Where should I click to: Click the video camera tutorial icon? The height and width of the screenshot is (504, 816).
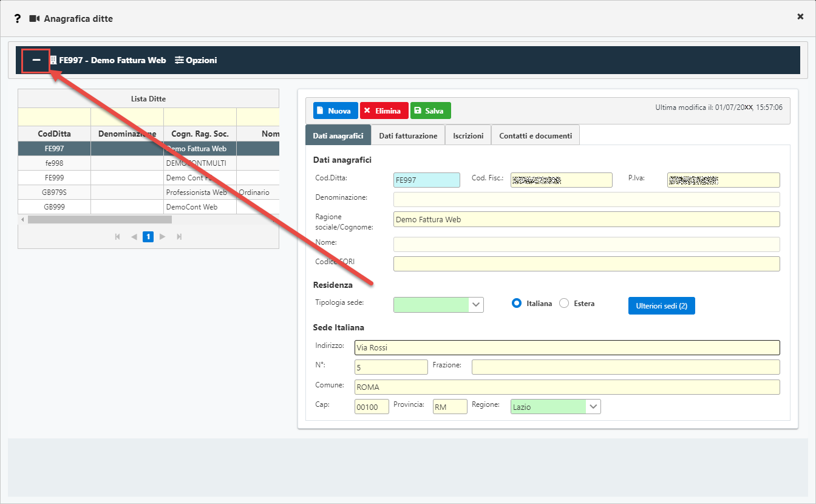tap(35, 19)
